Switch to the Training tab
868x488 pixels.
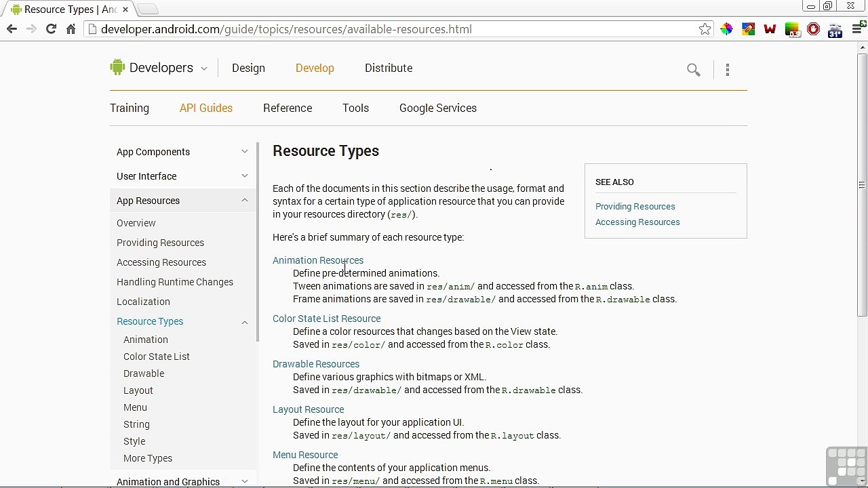[x=130, y=108]
